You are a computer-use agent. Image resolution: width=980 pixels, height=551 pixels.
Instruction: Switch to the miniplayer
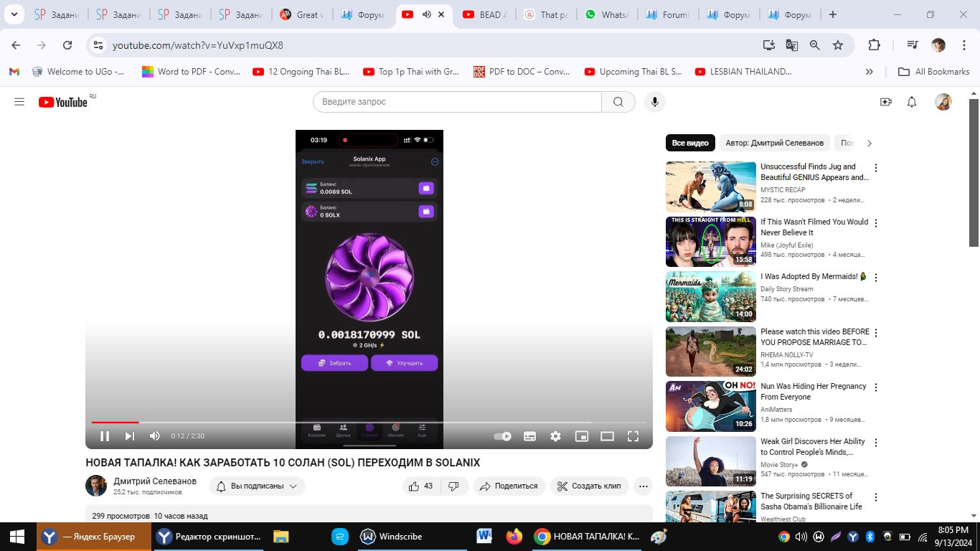pos(582,435)
